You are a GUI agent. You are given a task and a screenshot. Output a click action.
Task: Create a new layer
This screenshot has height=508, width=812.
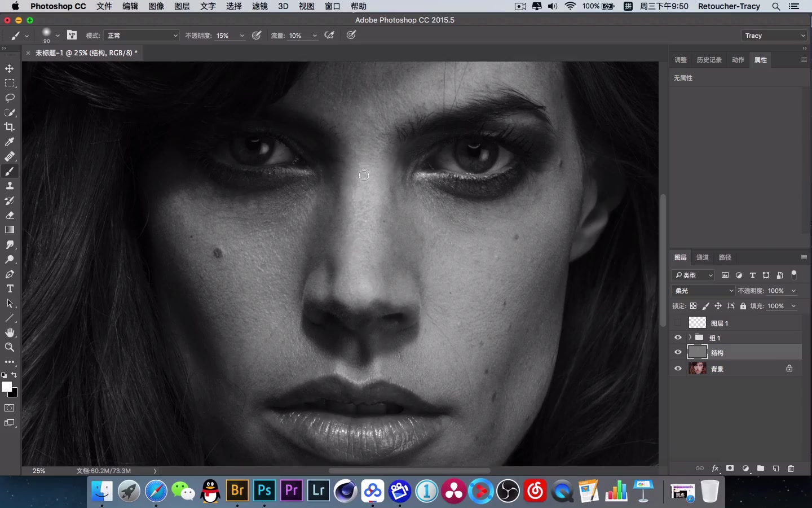point(776,468)
